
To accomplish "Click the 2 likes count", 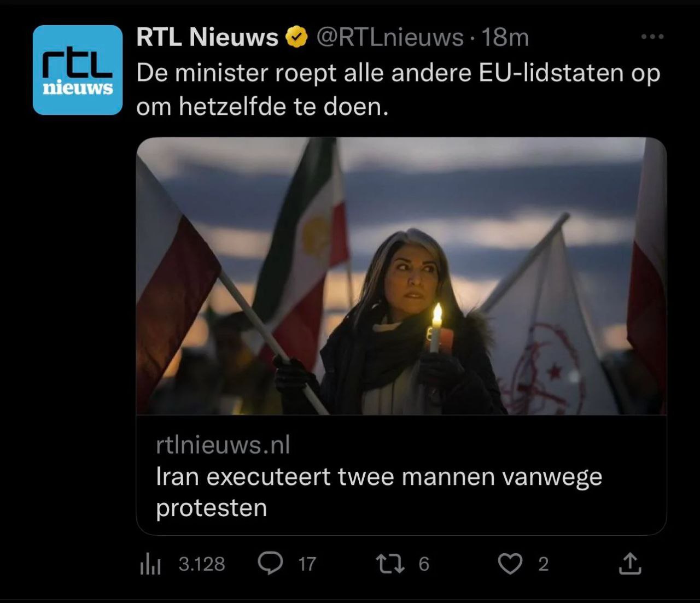I will coord(543,564).
